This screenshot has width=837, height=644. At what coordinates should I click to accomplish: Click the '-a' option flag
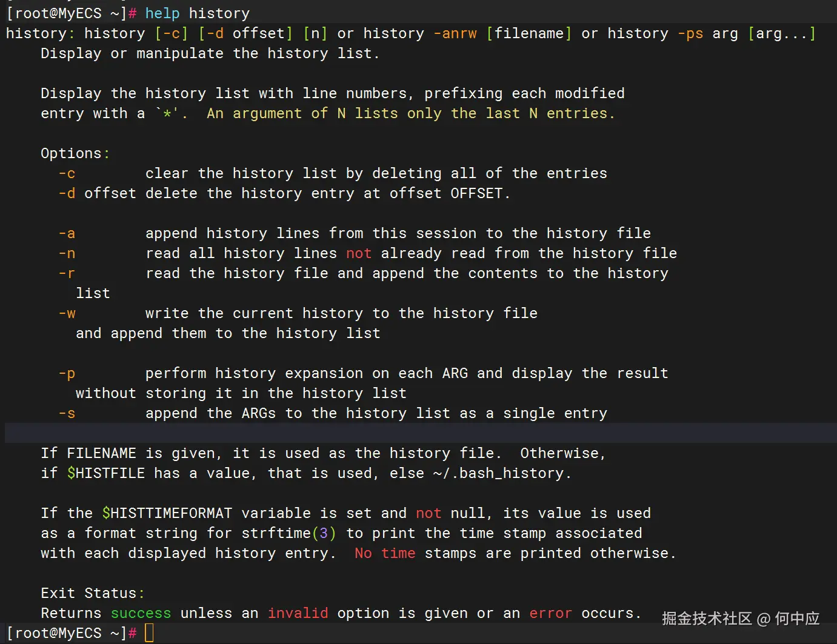[67, 233]
